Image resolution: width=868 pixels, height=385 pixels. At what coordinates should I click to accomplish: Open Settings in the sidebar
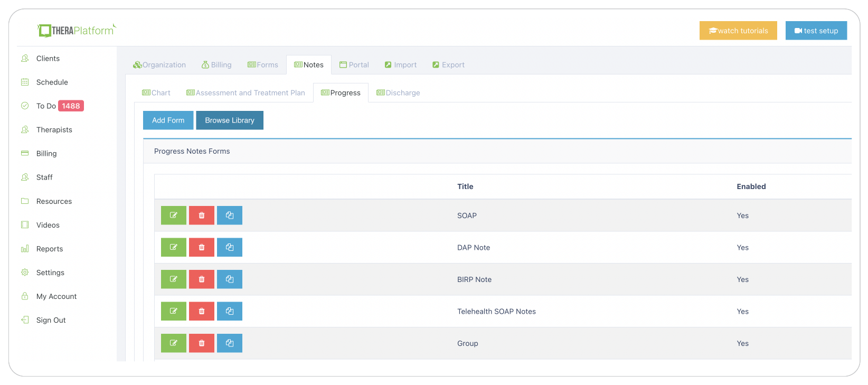point(50,273)
